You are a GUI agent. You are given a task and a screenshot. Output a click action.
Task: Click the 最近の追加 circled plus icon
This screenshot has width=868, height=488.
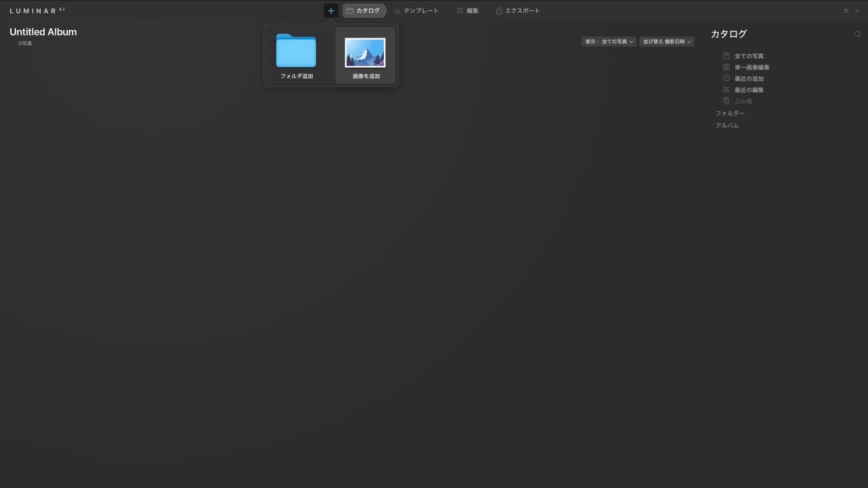tap(726, 78)
